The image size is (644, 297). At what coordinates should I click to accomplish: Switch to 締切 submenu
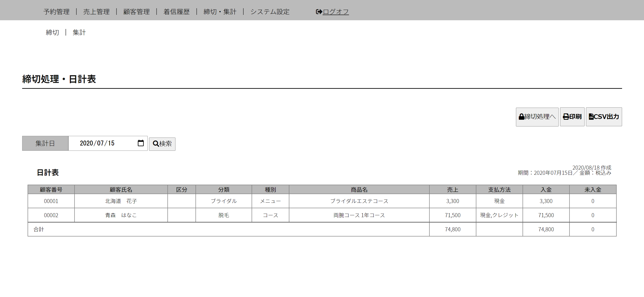pyautogui.click(x=53, y=33)
